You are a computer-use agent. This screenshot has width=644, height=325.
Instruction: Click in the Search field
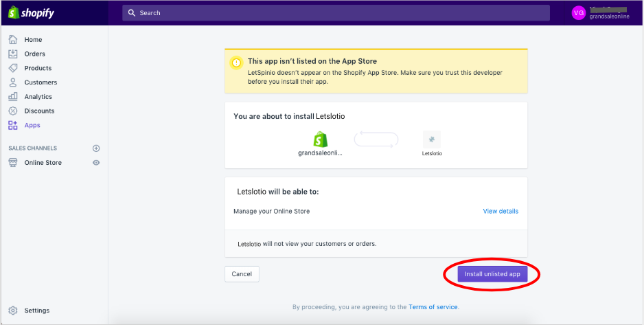[x=336, y=13]
